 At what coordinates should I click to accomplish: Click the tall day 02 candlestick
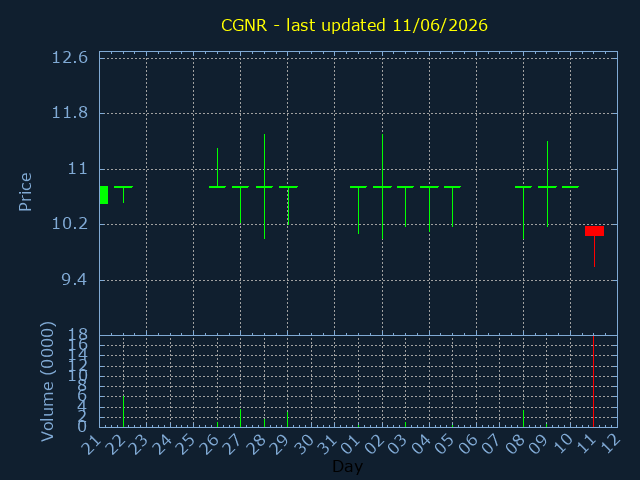pyautogui.click(x=382, y=187)
